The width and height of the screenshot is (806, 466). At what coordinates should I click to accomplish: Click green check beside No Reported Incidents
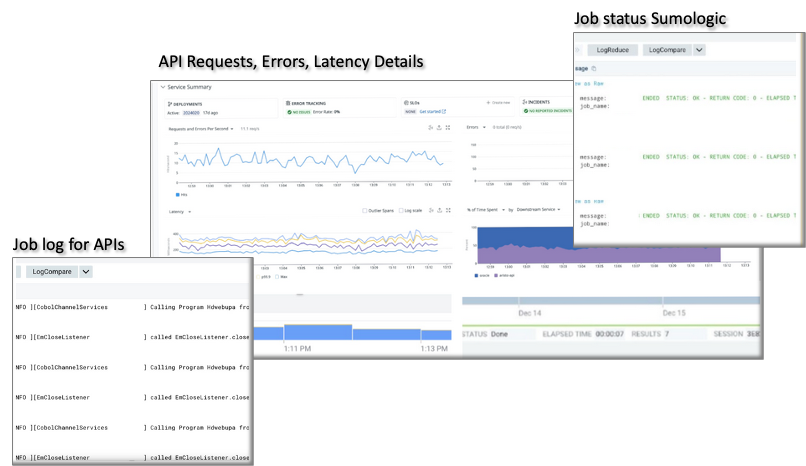(x=526, y=110)
